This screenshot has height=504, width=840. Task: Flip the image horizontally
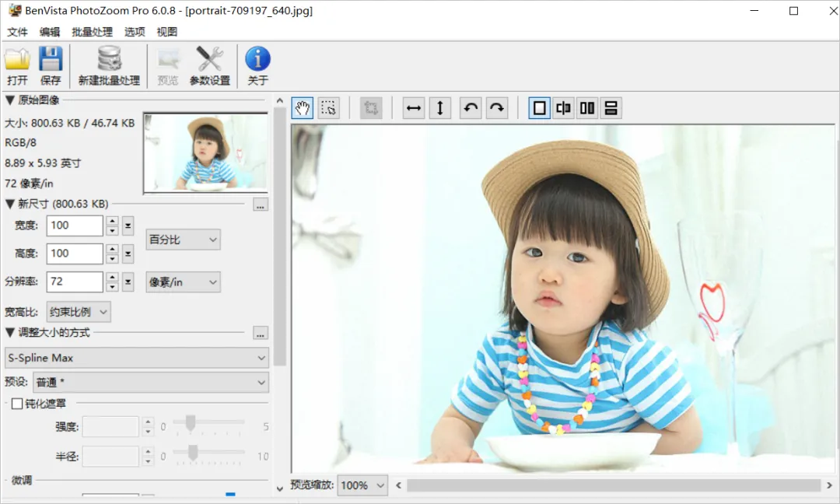[414, 108]
